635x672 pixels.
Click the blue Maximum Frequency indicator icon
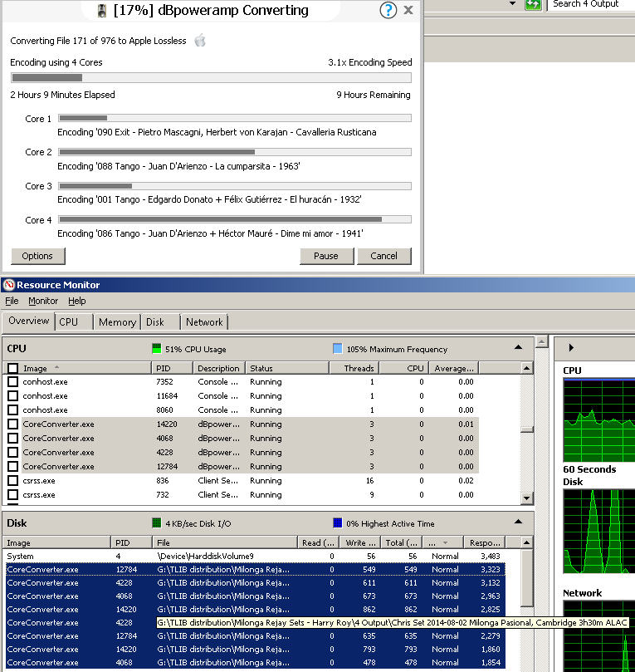[x=337, y=349]
